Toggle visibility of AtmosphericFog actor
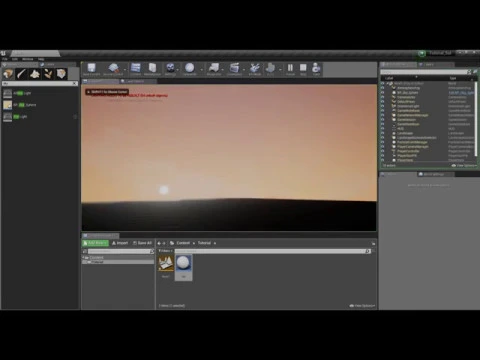480x360 pixels. click(383, 88)
